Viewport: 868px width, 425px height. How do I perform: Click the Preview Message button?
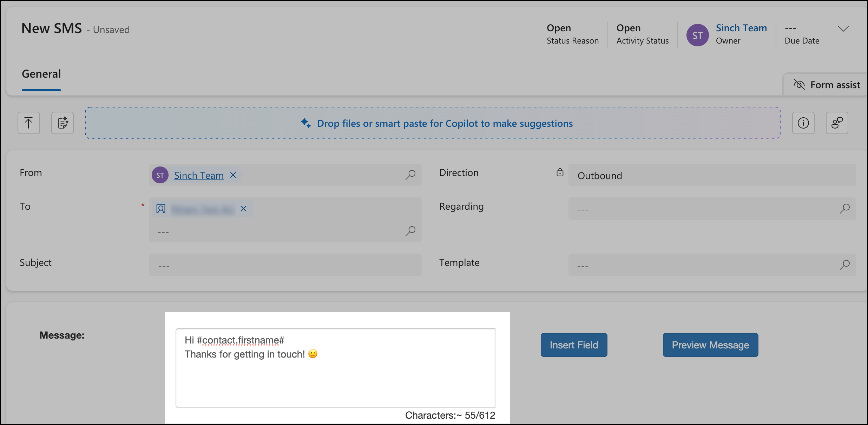[x=710, y=345]
